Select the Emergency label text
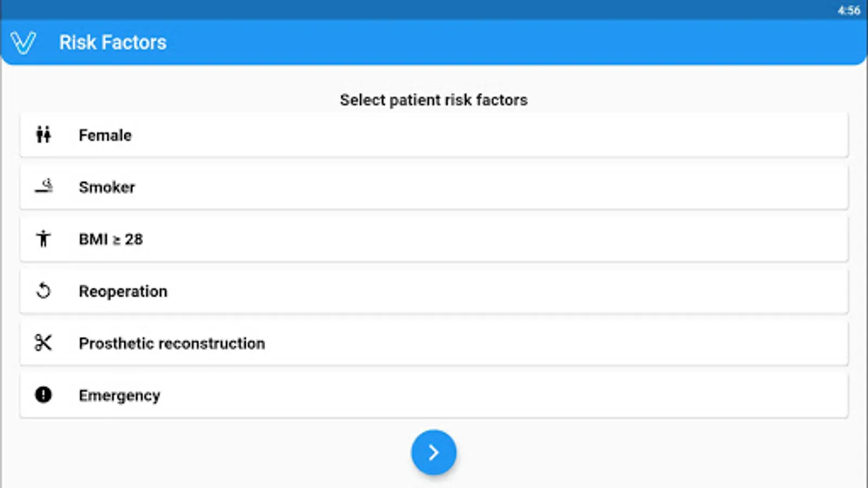Screen dimensions: 868x488 (119, 395)
